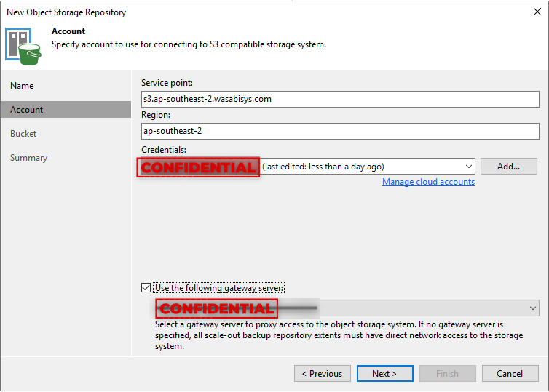Click the greyed-out Finish button
Viewport: 549px width, 392px height.
point(447,374)
